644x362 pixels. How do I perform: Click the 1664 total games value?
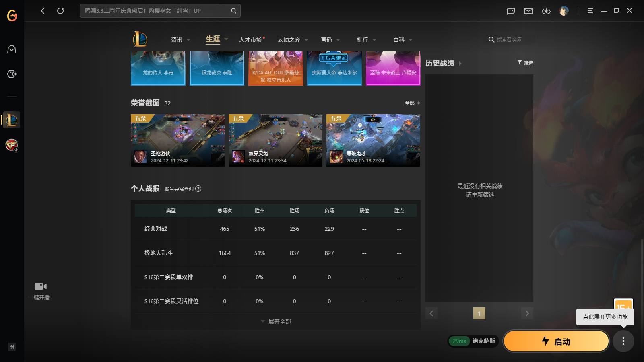tap(225, 253)
